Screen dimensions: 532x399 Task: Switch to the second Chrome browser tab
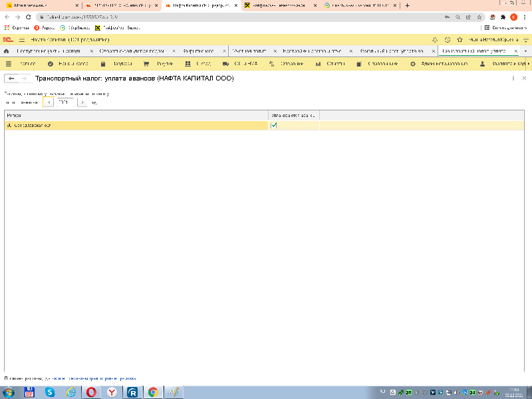click(x=122, y=5)
